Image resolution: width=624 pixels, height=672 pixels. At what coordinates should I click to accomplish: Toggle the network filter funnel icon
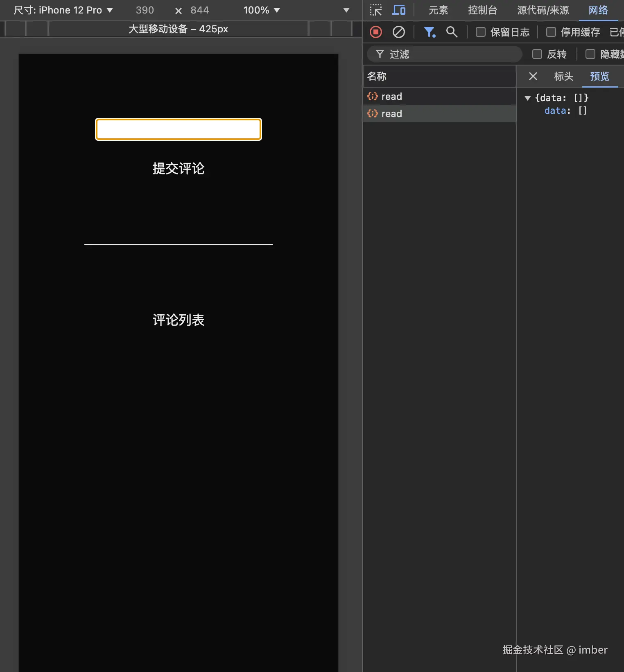click(x=430, y=32)
